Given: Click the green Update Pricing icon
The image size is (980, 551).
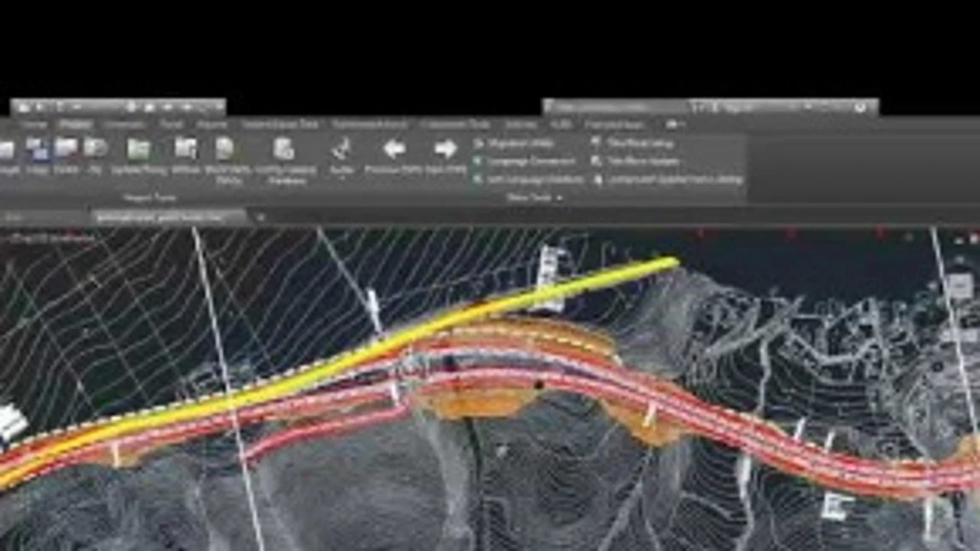Looking at the screenshot, I should point(139,149).
